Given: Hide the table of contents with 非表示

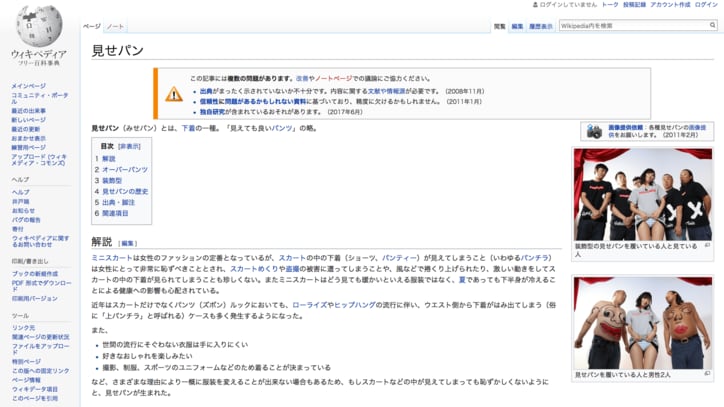Looking at the screenshot, I should tap(129, 146).
